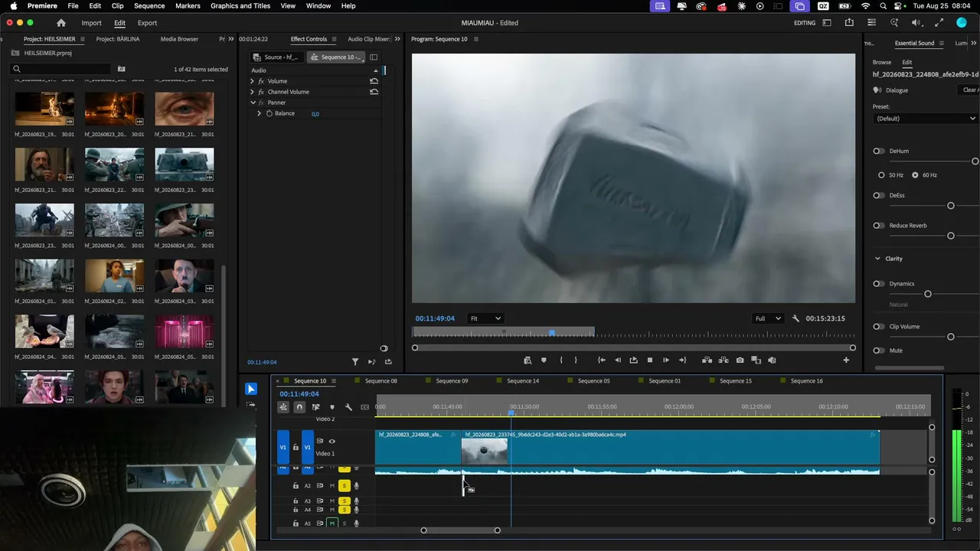The image size is (980, 551).
Task: Open the Fit zoom level dropdown
Action: (485, 318)
